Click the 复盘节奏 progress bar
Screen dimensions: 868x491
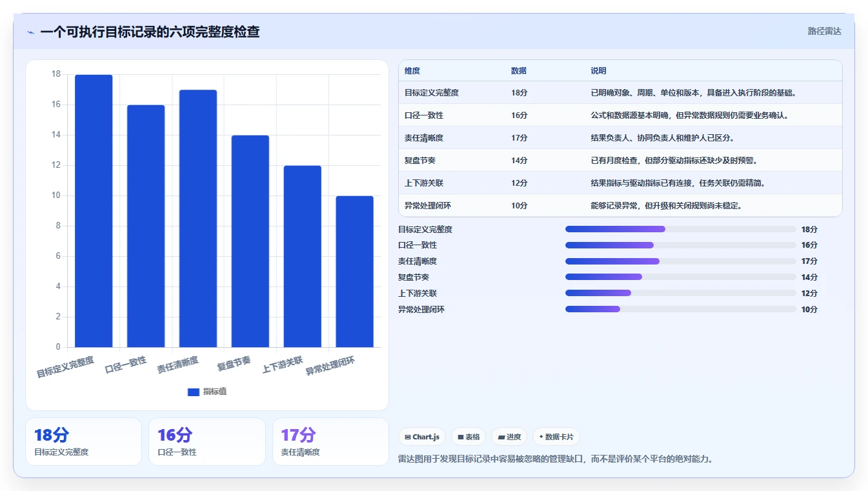click(681, 277)
